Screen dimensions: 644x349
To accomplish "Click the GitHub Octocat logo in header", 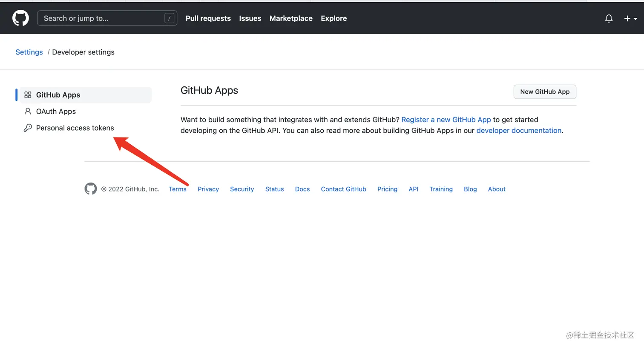I will click(20, 18).
